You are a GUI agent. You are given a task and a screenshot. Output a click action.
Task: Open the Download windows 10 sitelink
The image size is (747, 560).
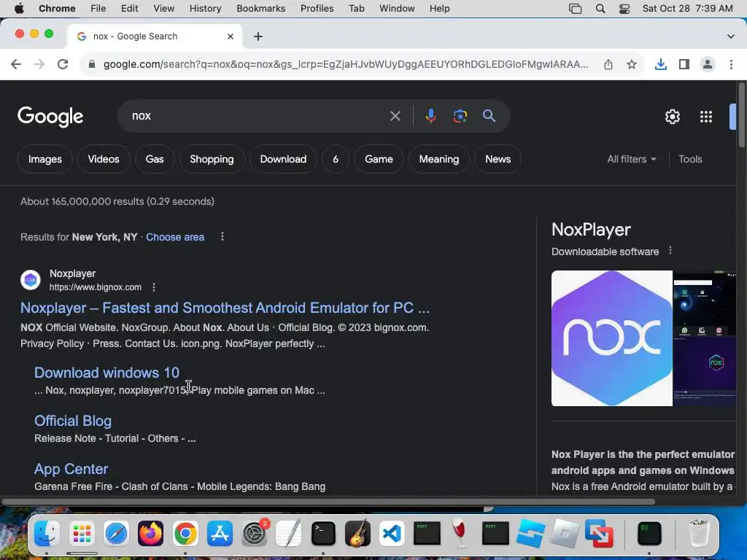coord(107,373)
